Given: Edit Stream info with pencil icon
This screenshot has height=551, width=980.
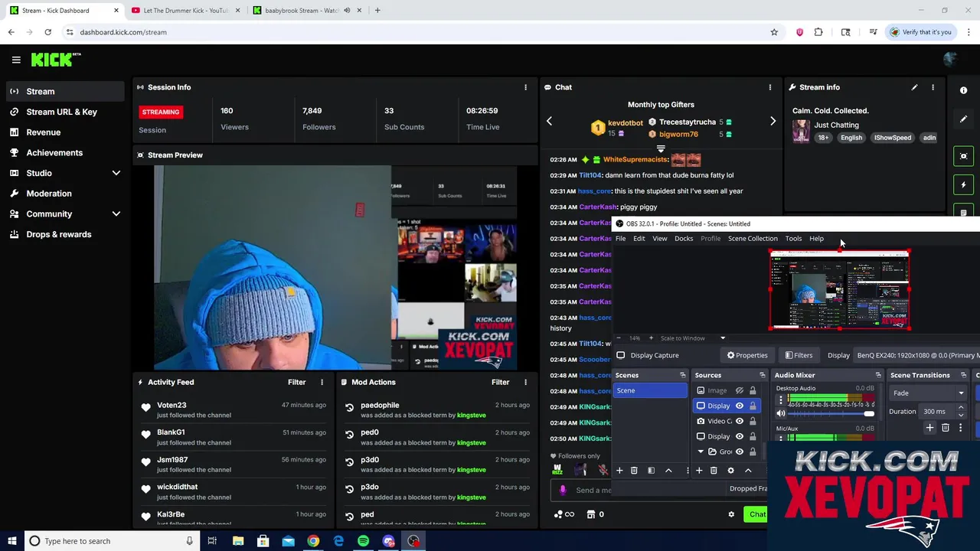Looking at the screenshot, I should click(x=914, y=87).
